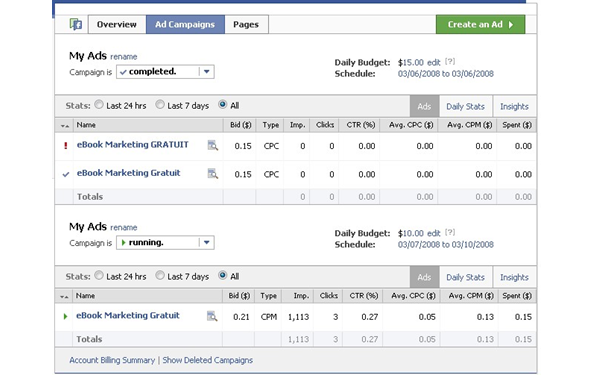The height and width of the screenshot is (375, 600).
Task: Go to the Pages tab
Action: pyautogui.click(x=246, y=24)
